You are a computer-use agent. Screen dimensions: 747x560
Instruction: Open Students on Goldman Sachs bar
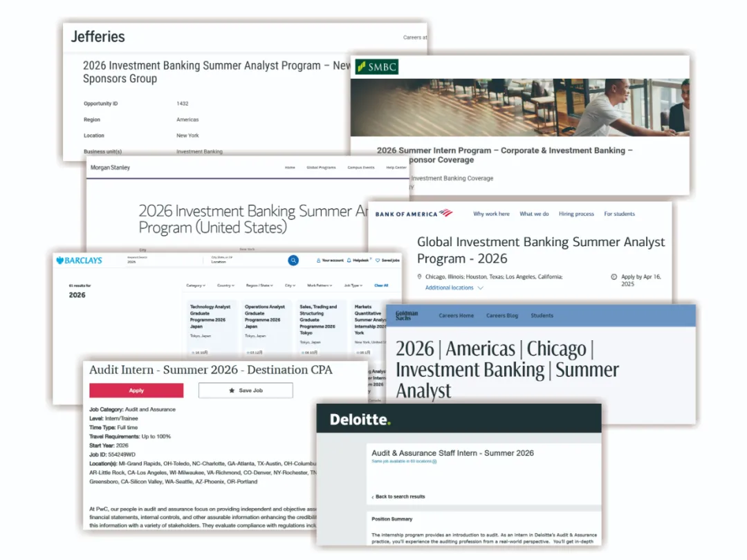542,315
